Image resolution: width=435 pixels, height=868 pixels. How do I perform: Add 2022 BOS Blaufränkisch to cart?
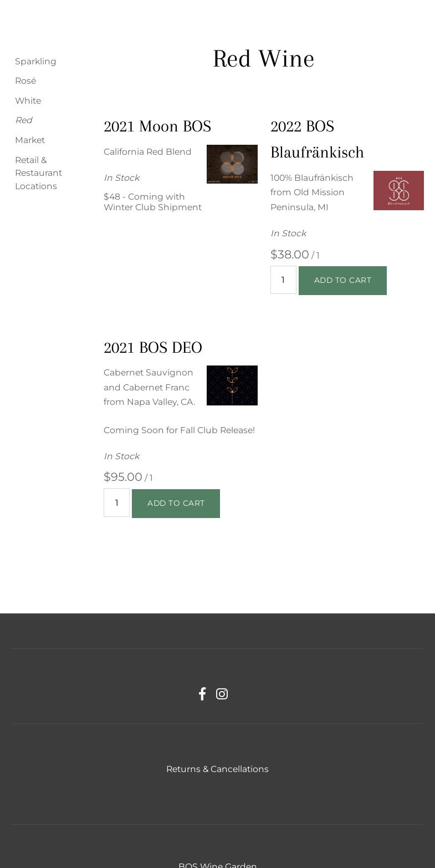342,281
